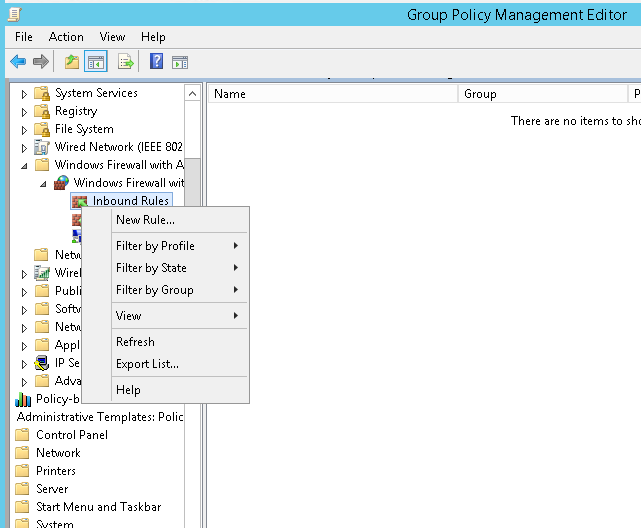The width and height of the screenshot is (641, 528).
Task: Click the Forward arrow toolbar icon
Action: [x=41, y=62]
